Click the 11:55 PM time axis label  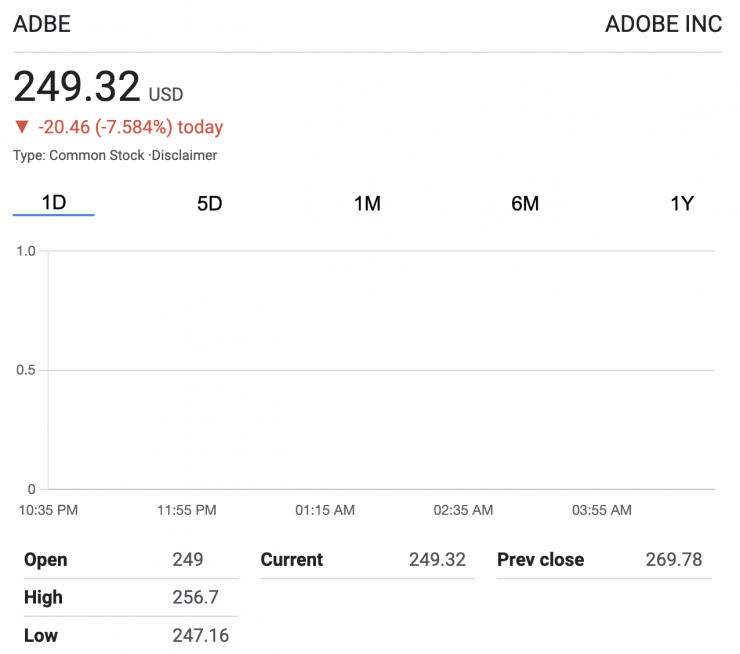[x=186, y=510]
